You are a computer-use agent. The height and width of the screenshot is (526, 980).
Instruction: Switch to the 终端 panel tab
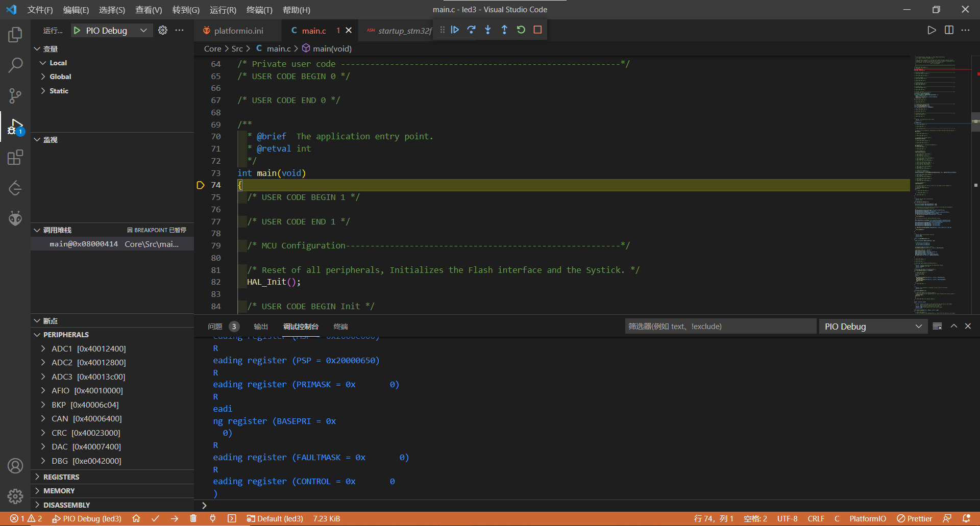pyautogui.click(x=340, y=327)
